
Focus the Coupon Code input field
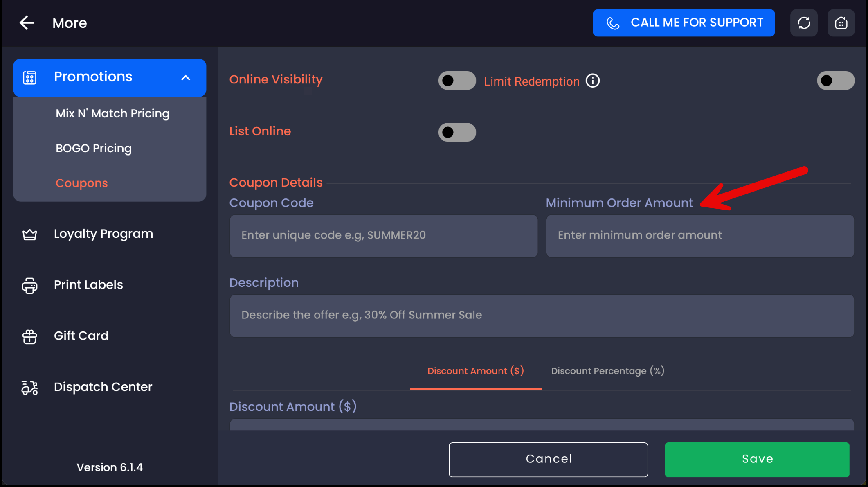click(383, 236)
